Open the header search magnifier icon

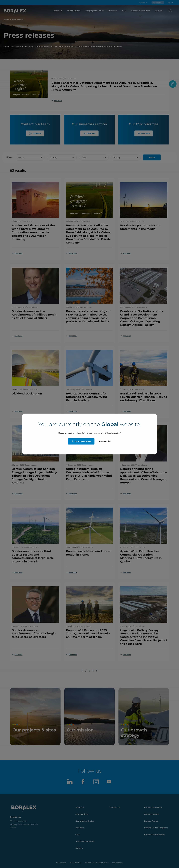[x=170, y=10]
